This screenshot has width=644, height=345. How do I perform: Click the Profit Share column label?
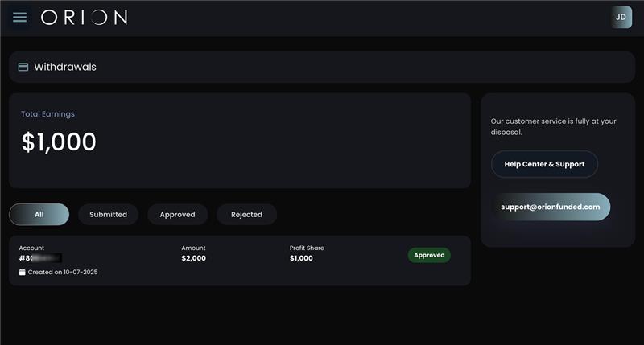point(307,248)
